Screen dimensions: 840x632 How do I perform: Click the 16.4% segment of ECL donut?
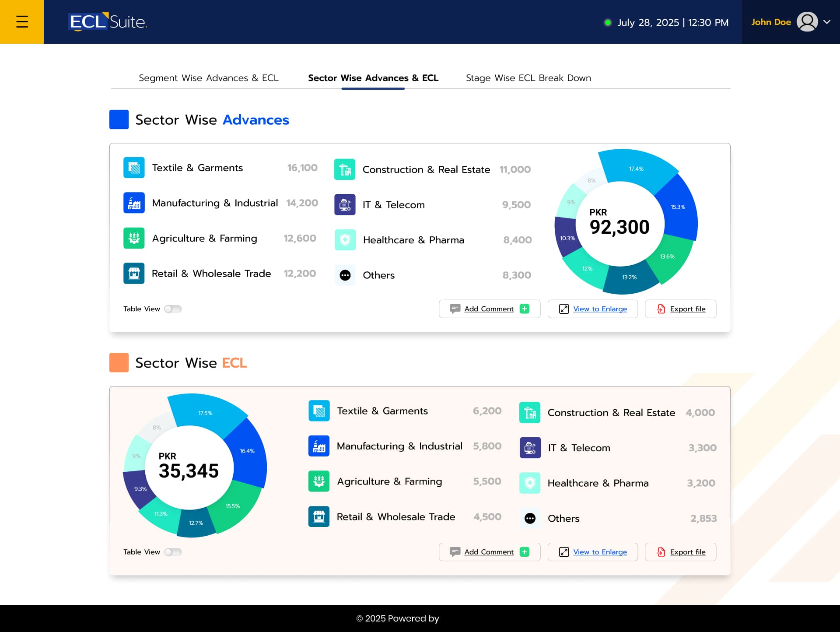point(247,451)
